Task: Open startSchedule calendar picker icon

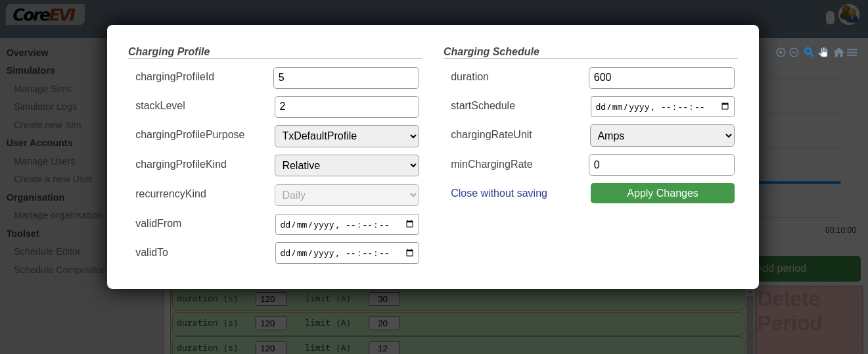Action: click(x=725, y=107)
